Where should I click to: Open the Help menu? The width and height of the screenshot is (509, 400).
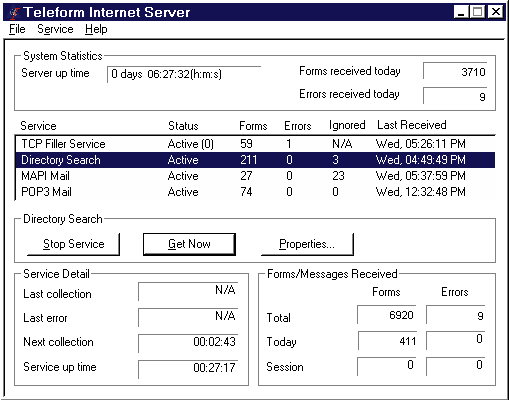tap(96, 29)
